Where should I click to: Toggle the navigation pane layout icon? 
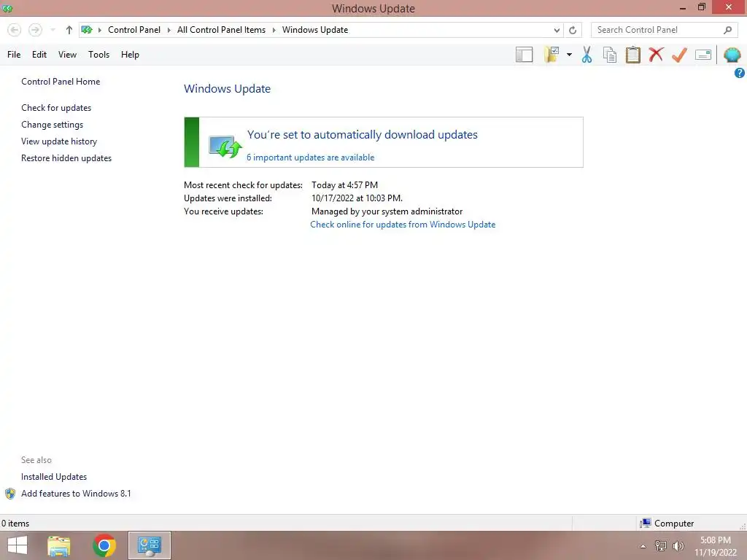coord(524,55)
